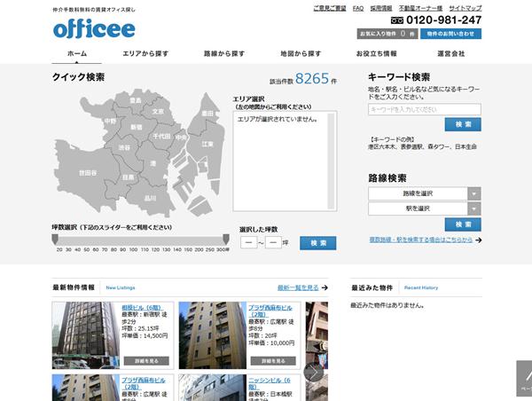Focus the keyword input field

coord(425,109)
